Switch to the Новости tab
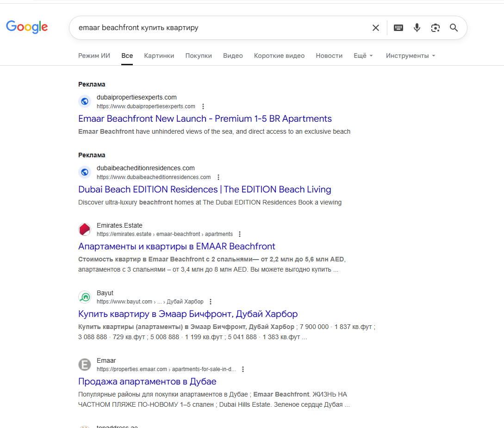Image resolution: width=504 pixels, height=428 pixels. coord(329,56)
